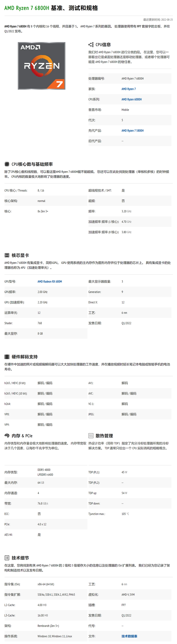This screenshot has width=177, height=644.
Task: Click the h264 row value 解码 / 编码
Action: click(45, 404)
